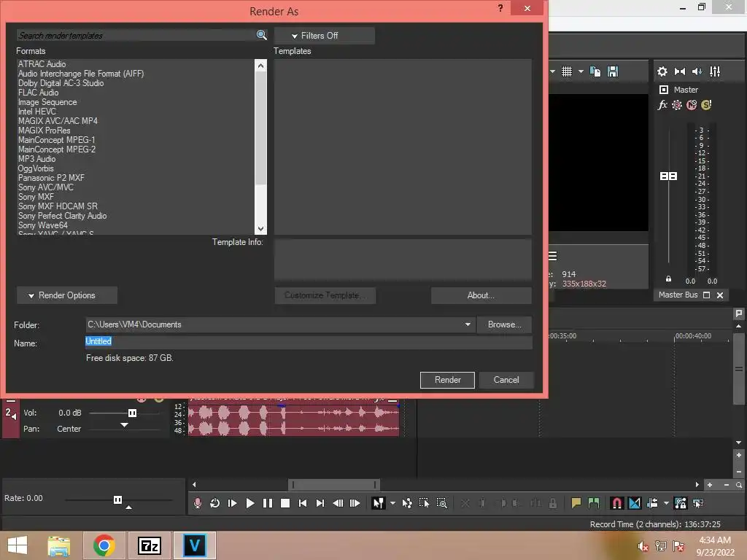Expand the Render Options section
Viewport: 747px width, 560px height.
(66, 295)
